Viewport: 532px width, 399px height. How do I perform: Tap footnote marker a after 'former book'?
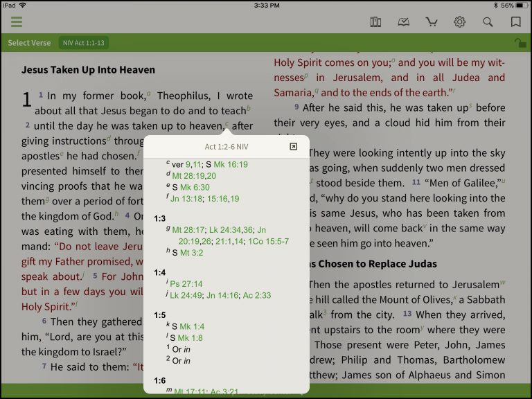coord(149,94)
